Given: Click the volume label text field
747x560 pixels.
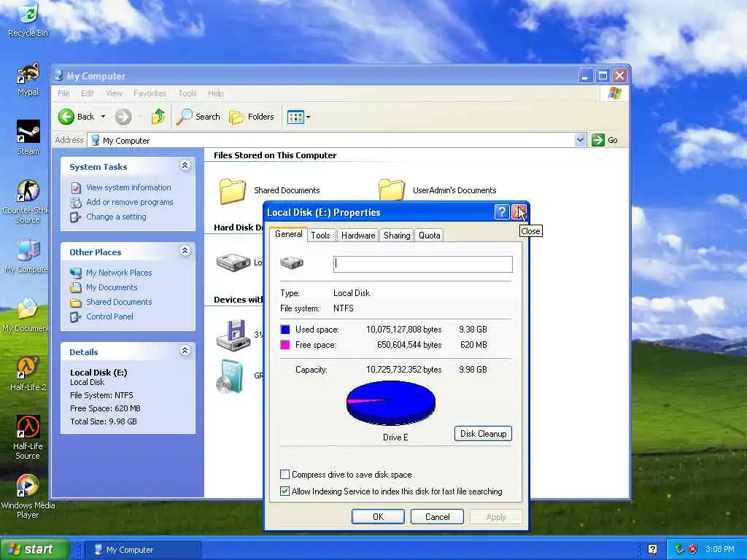Looking at the screenshot, I should click(x=423, y=264).
